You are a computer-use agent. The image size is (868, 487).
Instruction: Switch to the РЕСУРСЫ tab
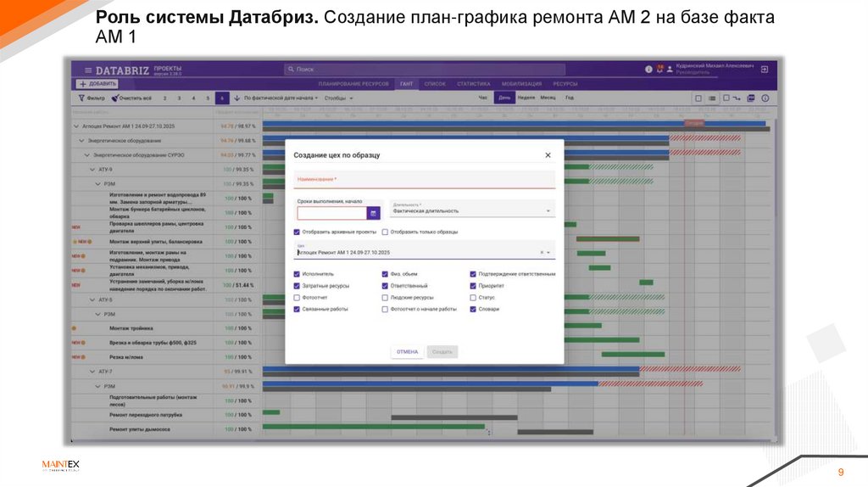(x=565, y=84)
